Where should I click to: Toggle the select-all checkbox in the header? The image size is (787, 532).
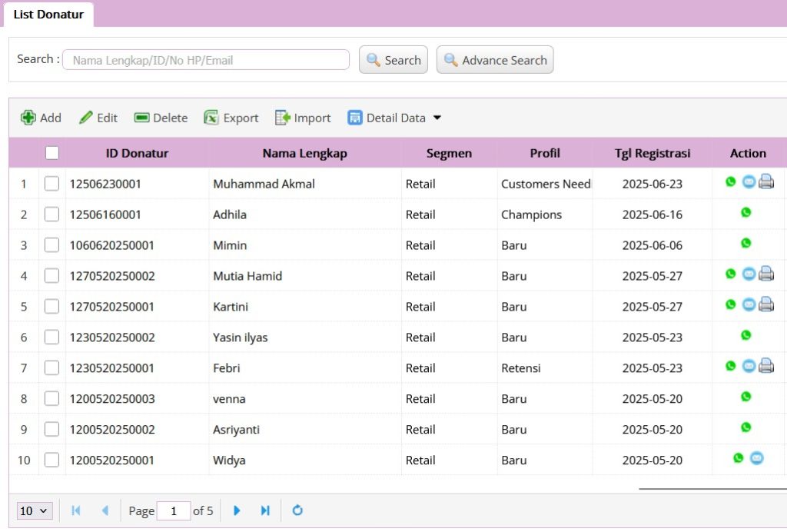coord(52,153)
